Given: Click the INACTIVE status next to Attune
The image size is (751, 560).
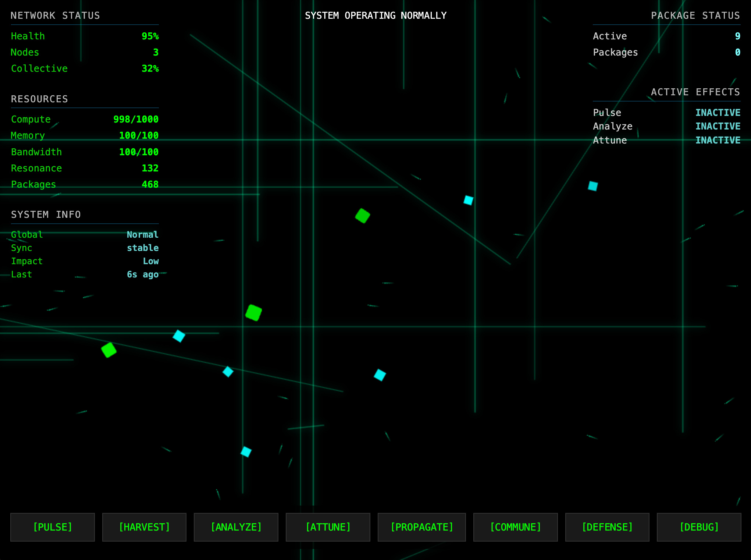Looking at the screenshot, I should coord(718,140).
